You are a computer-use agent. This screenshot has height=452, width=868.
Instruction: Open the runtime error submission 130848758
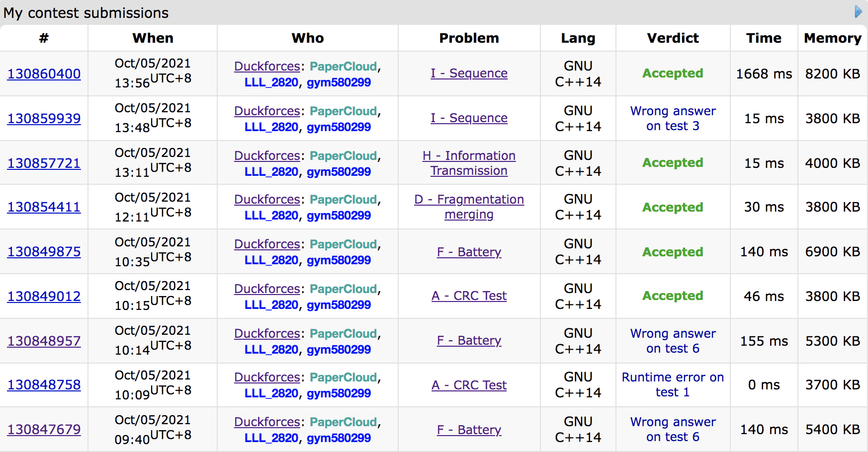tap(44, 385)
